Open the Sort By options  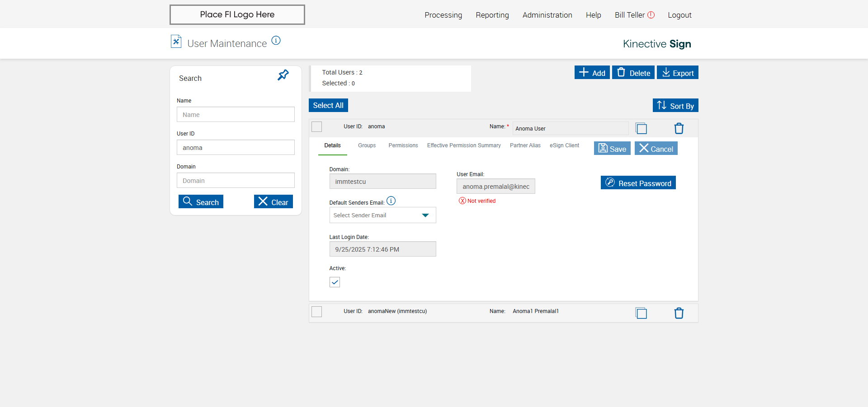pyautogui.click(x=675, y=106)
